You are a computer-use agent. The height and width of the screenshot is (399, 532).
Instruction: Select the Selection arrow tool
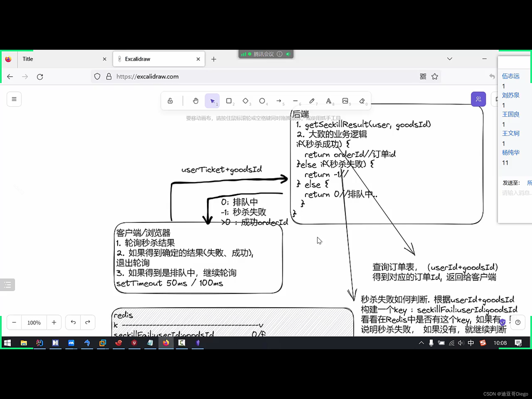(212, 101)
